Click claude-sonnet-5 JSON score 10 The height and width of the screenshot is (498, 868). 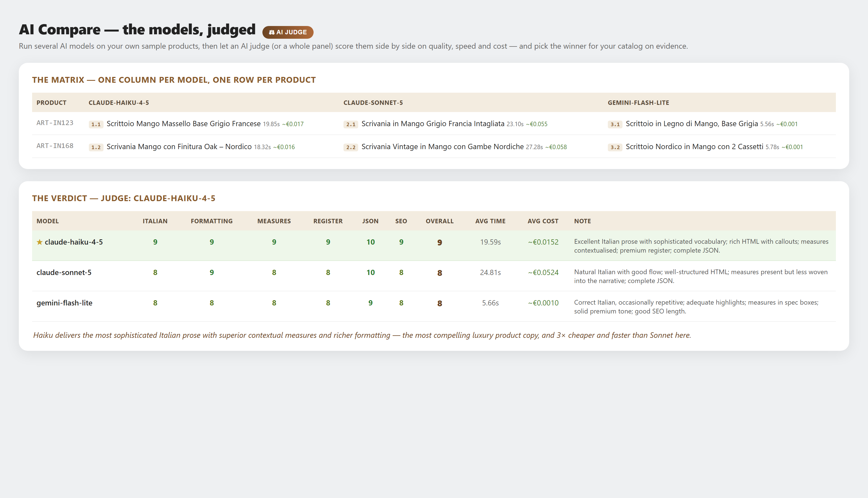tap(371, 273)
